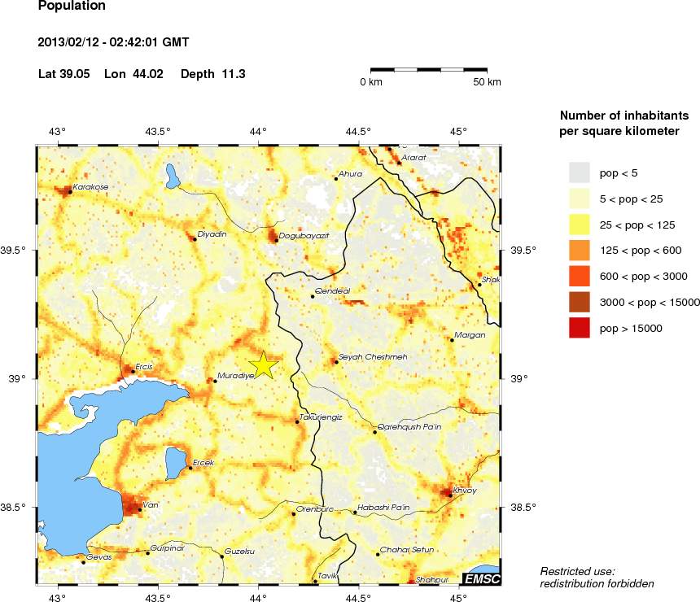This screenshot has width=700, height=602.
Task: Click the red pop > 15000 swatch
Action: (x=579, y=328)
